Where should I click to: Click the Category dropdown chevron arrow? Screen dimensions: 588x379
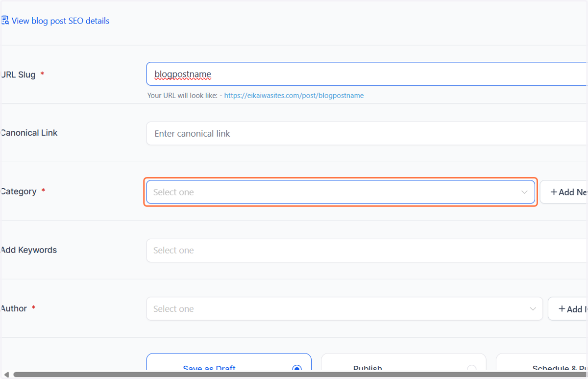click(x=524, y=192)
